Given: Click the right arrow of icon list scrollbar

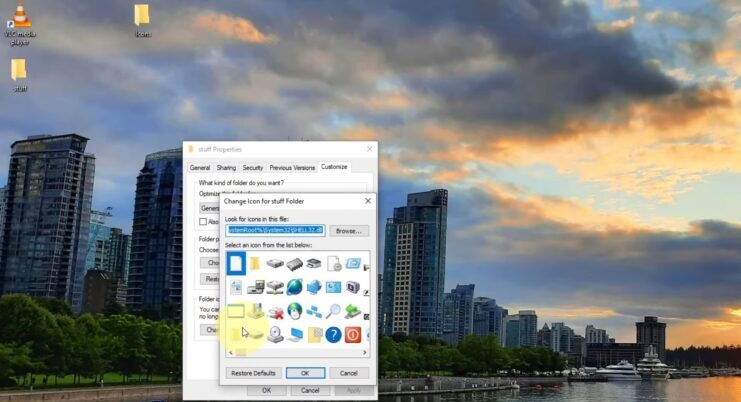Looking at the screenshot, I should (365, 352).
